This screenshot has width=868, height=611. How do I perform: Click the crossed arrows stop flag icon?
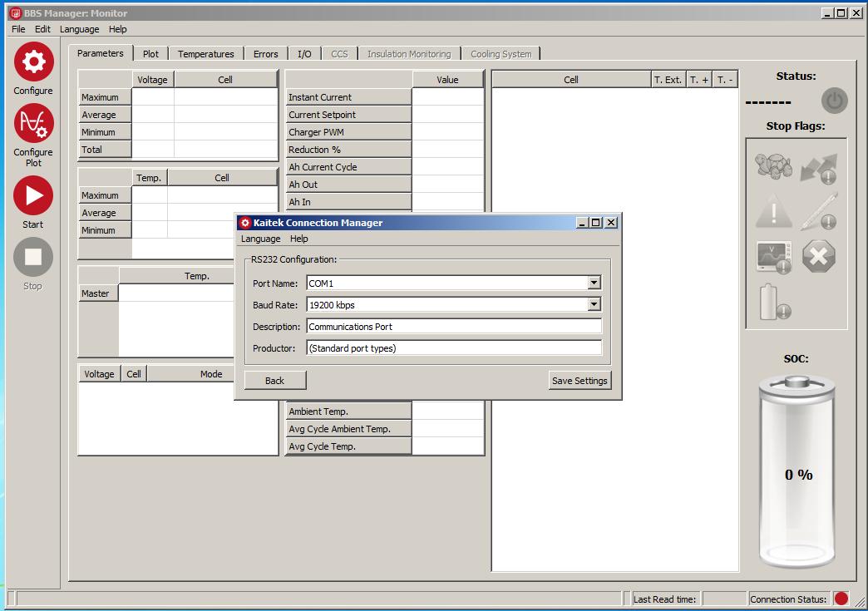[x=819, y=168]
